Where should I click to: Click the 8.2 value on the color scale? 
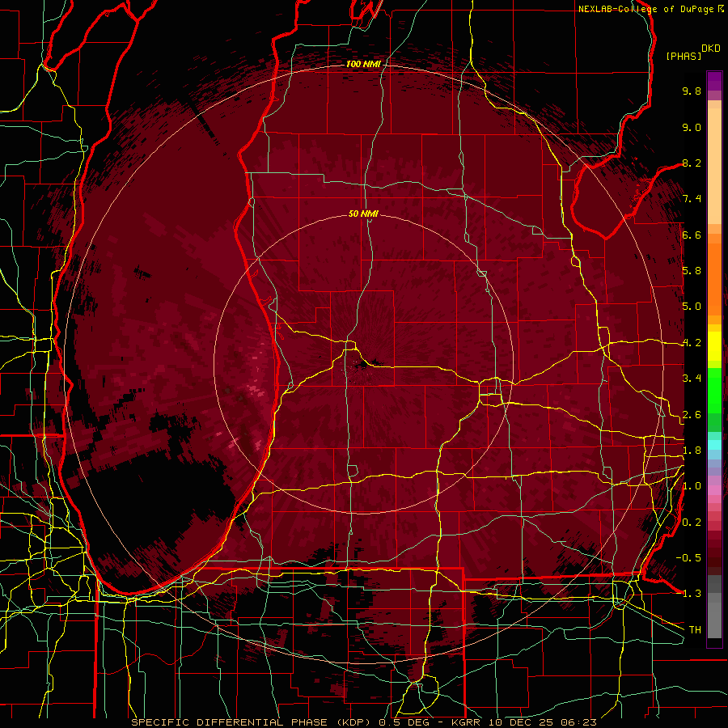692,163
